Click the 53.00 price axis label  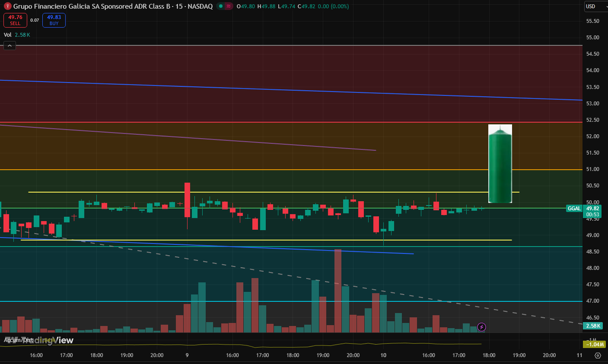(592, 103)
